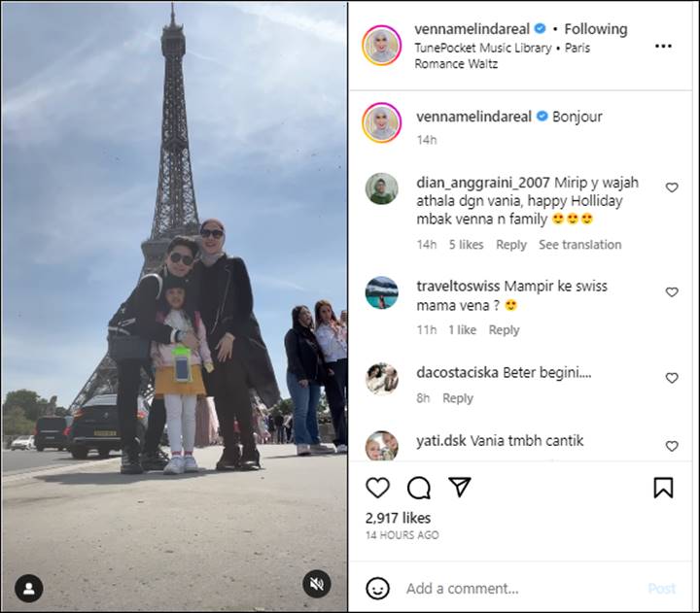Open TunePocket Music Library audio link
700x613 pixels.
[483, 48]
